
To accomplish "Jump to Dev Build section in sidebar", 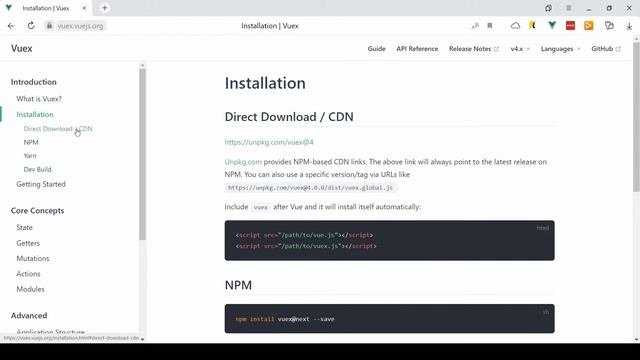I will point(38,169).
